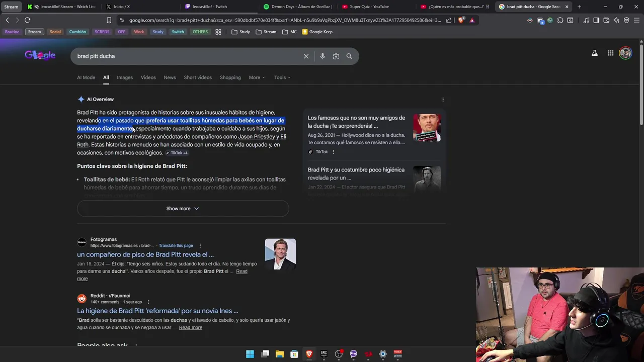This screenshot has width=644, height=362.
Task: Expand AI Overview with Show more
Action: click(x=183, y=209)
